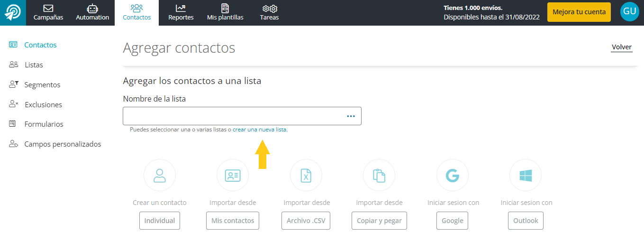The height and width of the screenshot is (242, 644).
Task: Click the Google button
Action: pyautogui.click(x=453, y=221)
